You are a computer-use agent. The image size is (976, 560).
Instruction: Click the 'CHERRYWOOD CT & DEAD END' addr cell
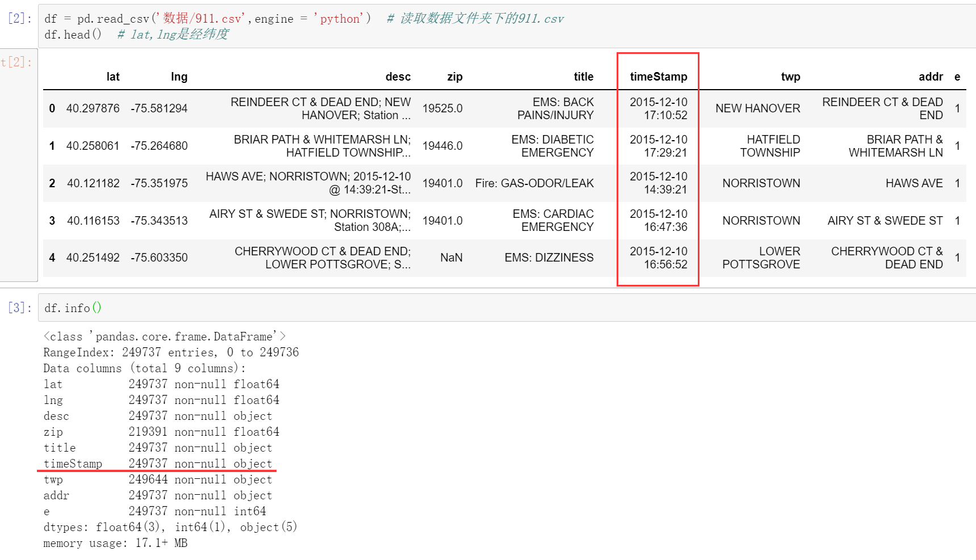coord(887,258)
